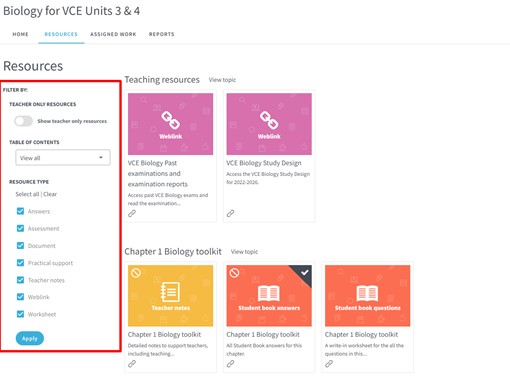Click View topic next to Chapter 1 Biology toolkit
Screen dimensions: 510x390
tap(244, 252)
